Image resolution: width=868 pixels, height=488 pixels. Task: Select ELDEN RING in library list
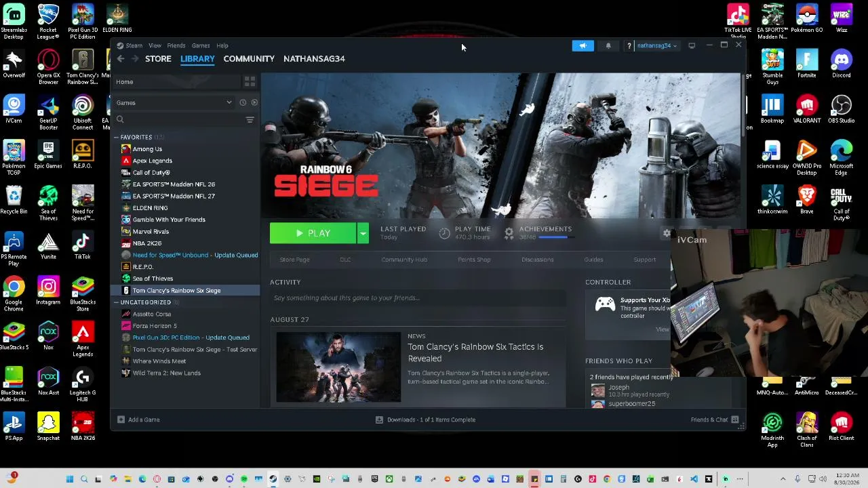pos(150,208)
